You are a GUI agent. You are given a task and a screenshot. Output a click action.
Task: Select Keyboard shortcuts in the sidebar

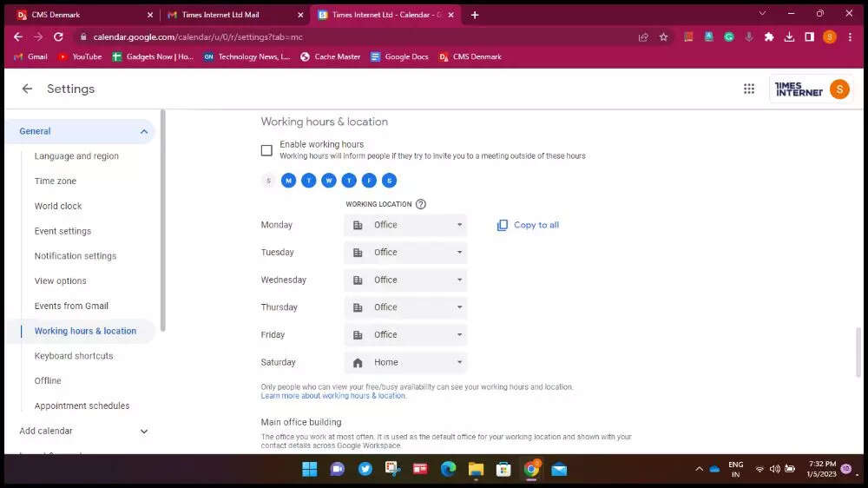click(74, 356)
